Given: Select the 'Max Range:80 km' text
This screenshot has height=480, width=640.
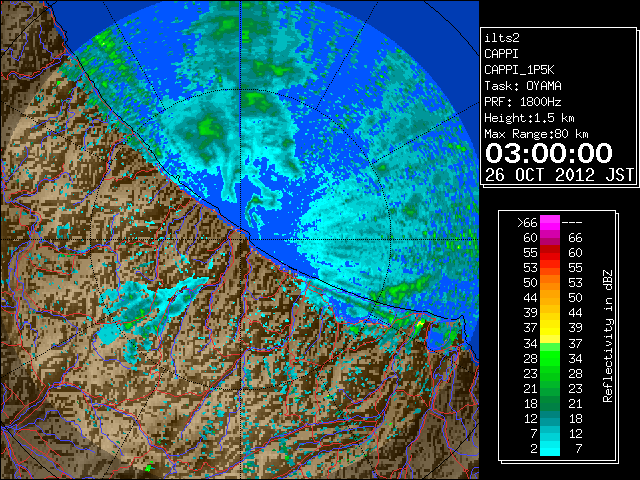Looking at the screenshot, I should (x=536, y=134).
